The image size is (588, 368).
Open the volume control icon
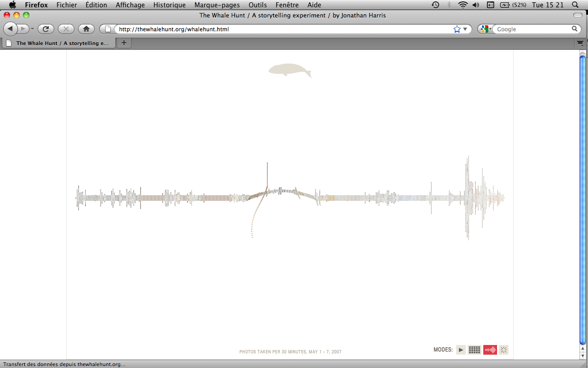click(476, 5)
